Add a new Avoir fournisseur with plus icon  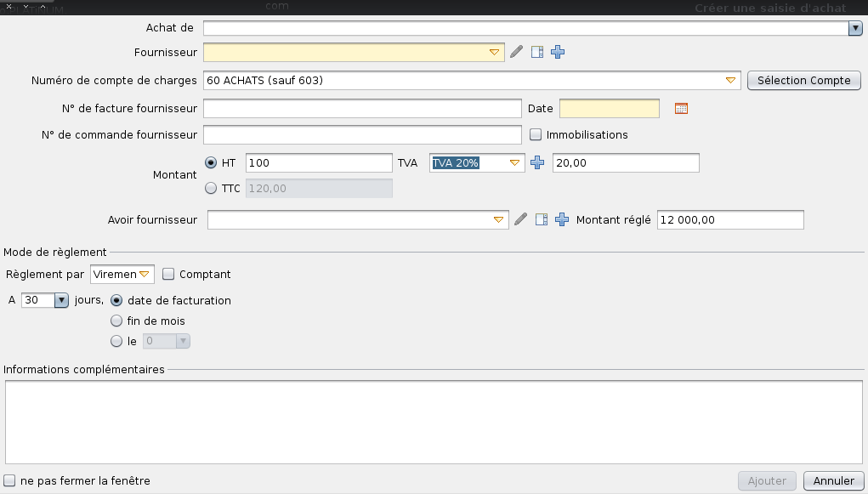tap(562, 220)
